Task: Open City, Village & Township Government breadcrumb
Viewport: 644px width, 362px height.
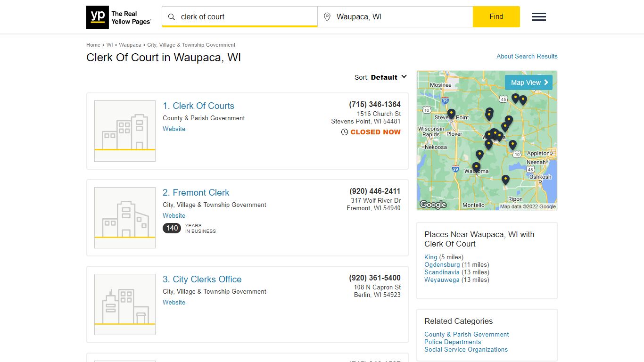Action: click(191, 45)
